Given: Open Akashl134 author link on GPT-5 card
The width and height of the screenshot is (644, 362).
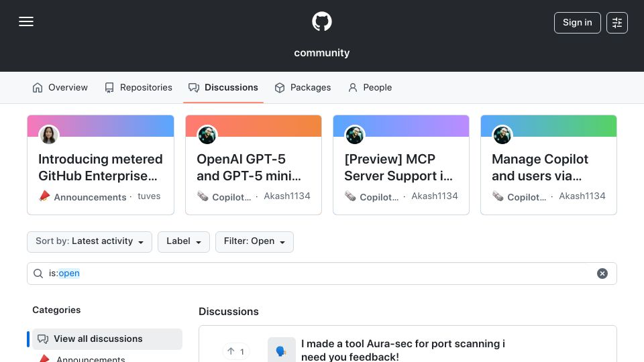Looking at the screenshot, I should click(x=286, y=196).
